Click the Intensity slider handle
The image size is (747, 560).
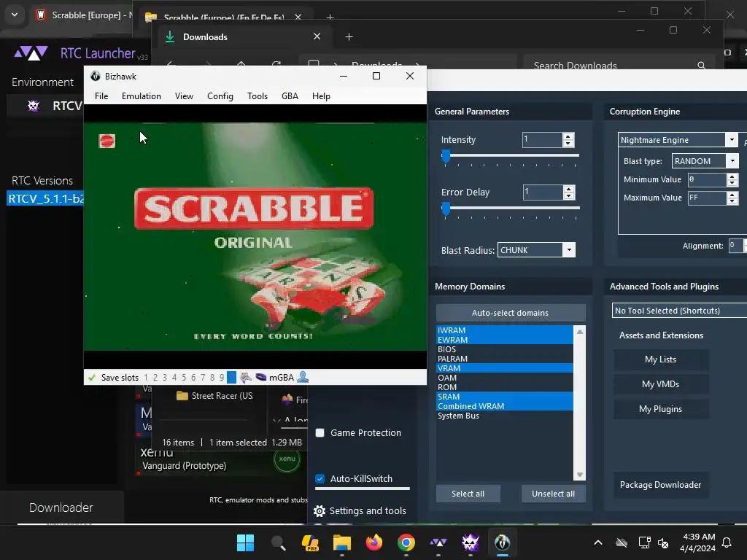coord(446,156)
